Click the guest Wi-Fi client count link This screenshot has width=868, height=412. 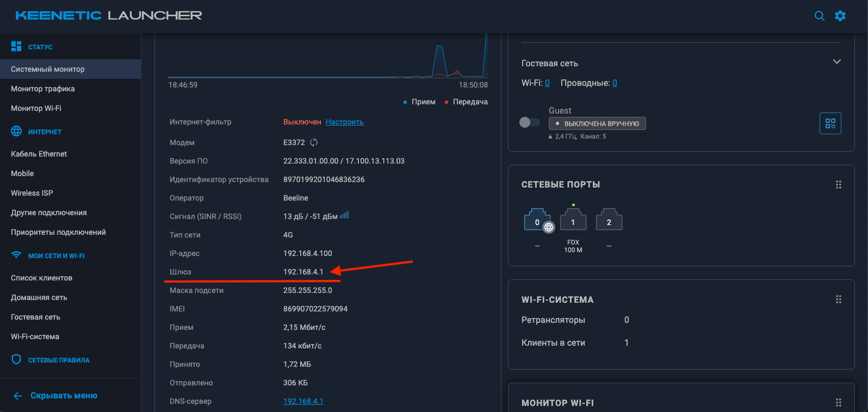547,83
